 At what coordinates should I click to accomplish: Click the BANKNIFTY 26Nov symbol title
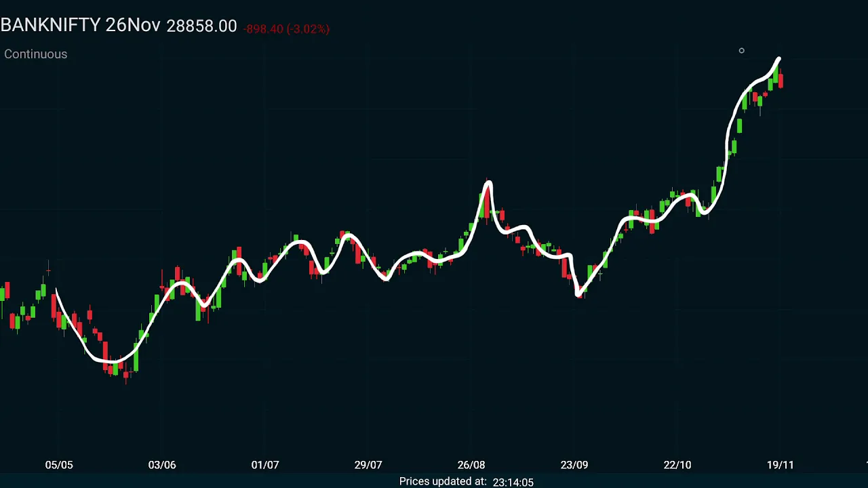(x=81, y=26)
